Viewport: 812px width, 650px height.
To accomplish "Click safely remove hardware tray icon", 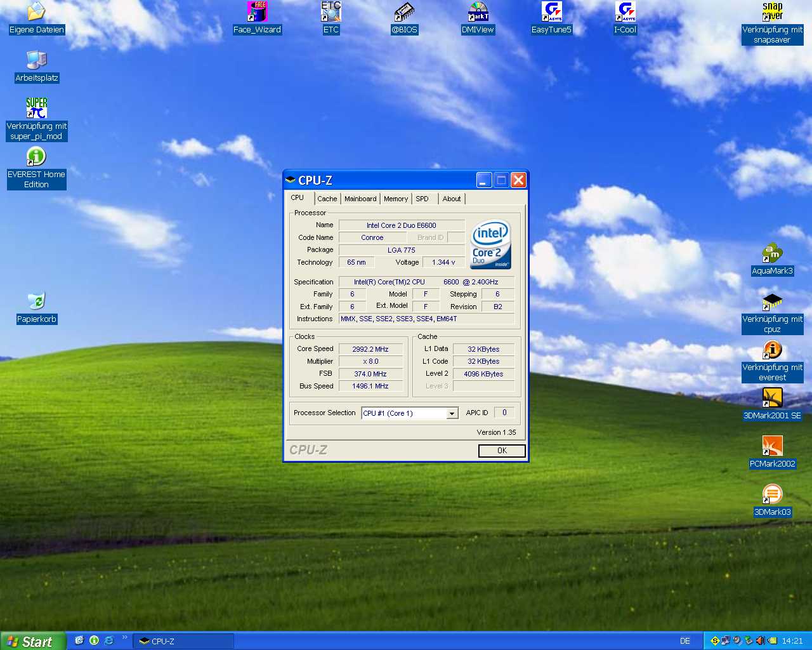I will 749,640.
